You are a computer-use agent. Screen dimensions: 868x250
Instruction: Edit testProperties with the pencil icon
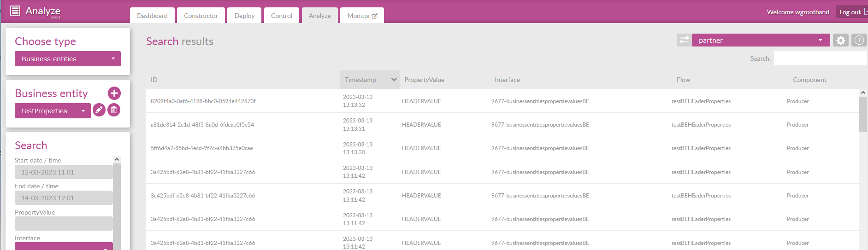(x=99, y=110)
